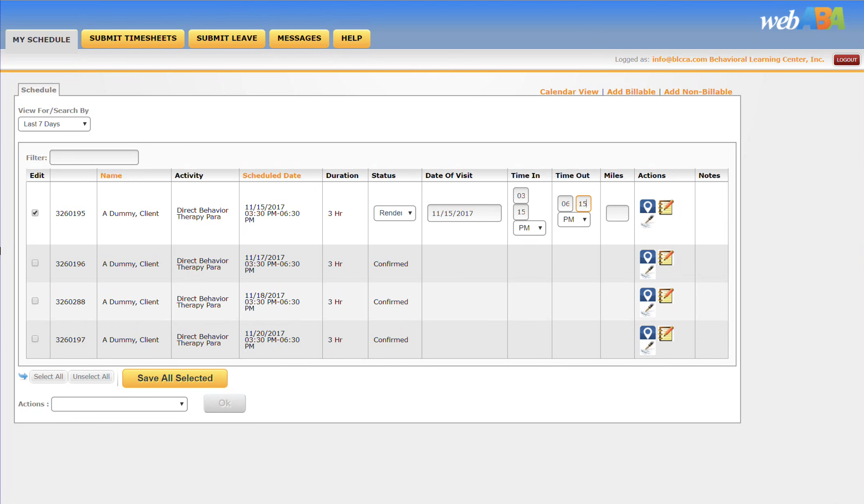The image size is (864, 504).
Task: Click the Status column header
Action: (383, 176)
